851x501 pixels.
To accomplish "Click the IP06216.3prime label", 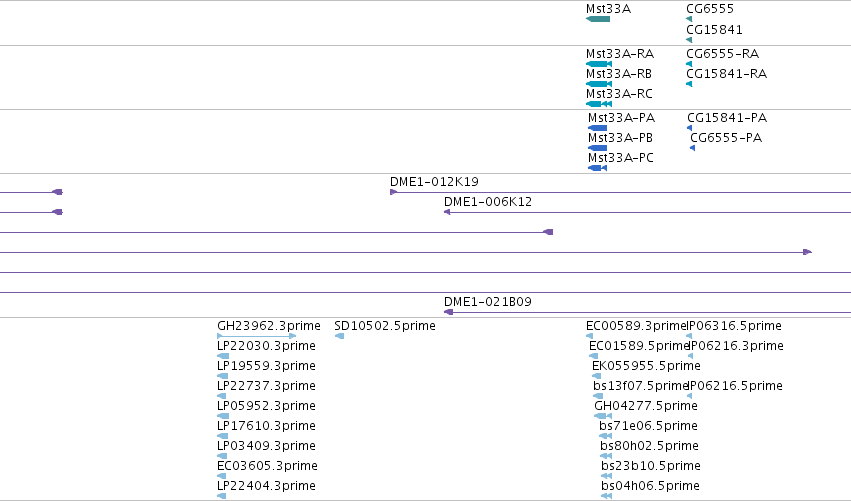I will click(x=736, y=346).
